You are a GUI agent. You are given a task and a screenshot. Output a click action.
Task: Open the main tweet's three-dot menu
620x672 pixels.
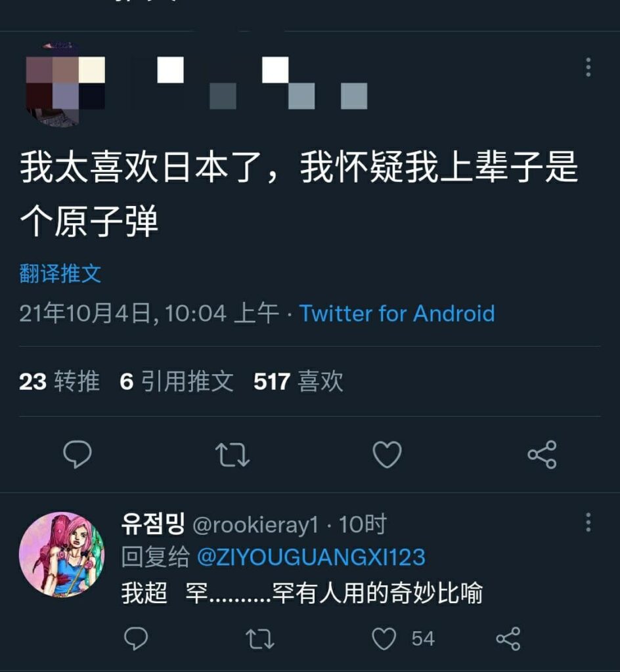tap(588, 68)
